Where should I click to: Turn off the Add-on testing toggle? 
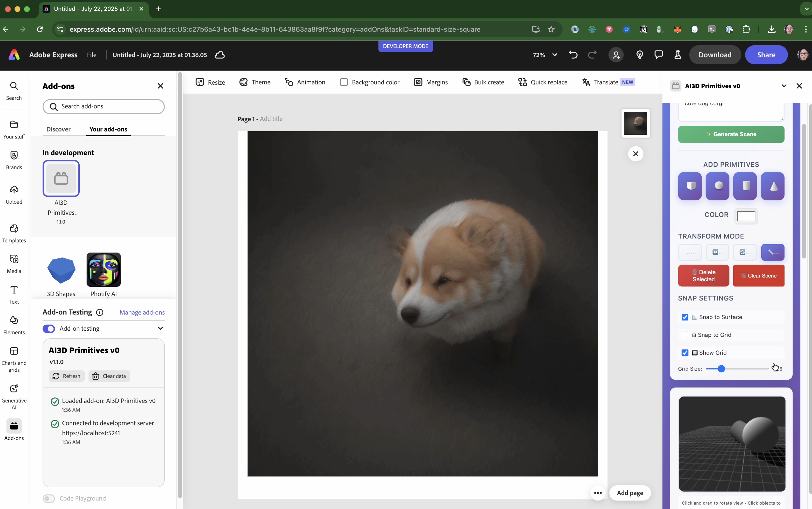pos(49,329)
